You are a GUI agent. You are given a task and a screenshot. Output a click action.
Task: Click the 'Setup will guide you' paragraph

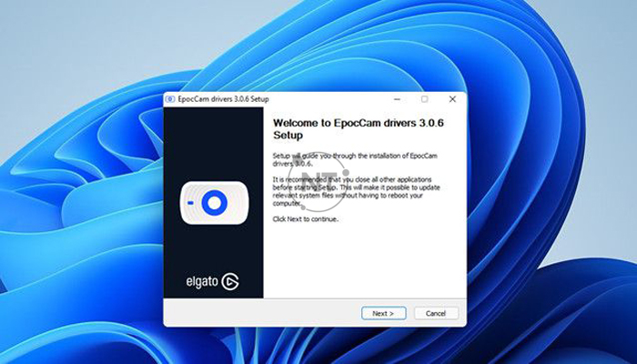pos(355,159)
